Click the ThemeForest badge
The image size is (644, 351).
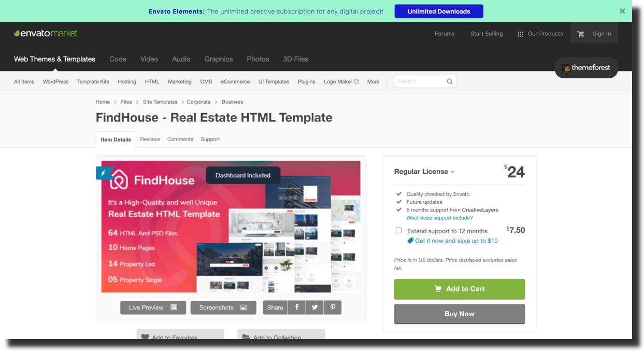click(x=586, y=67)
